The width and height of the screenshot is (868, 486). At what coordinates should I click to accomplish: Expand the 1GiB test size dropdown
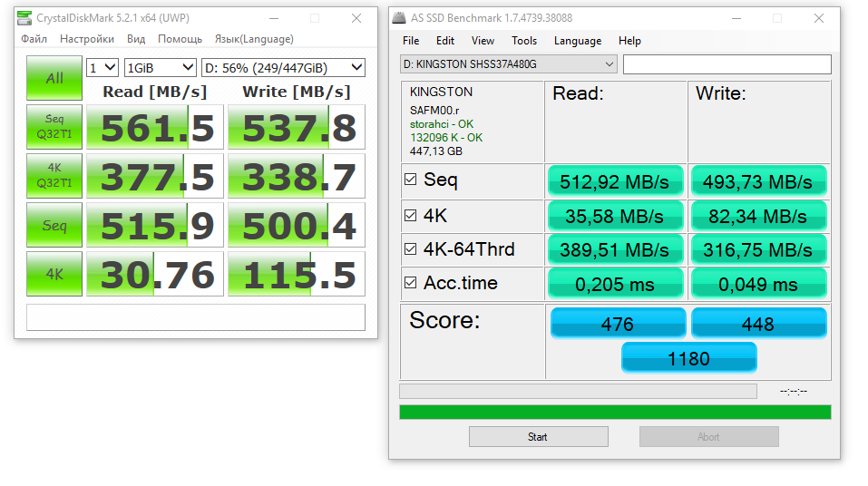(160, 67)
